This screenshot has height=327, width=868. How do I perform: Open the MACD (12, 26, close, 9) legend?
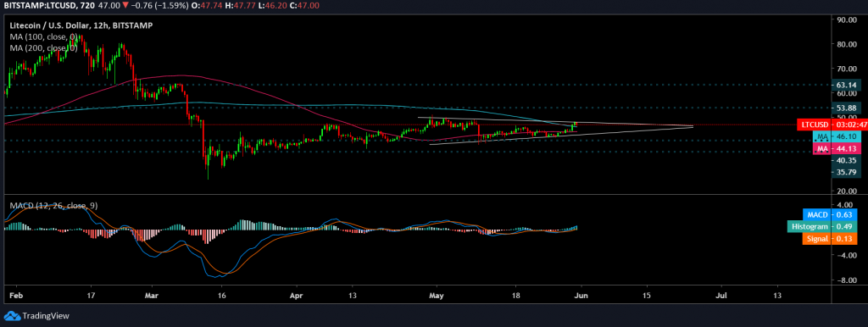coord(53,205)
